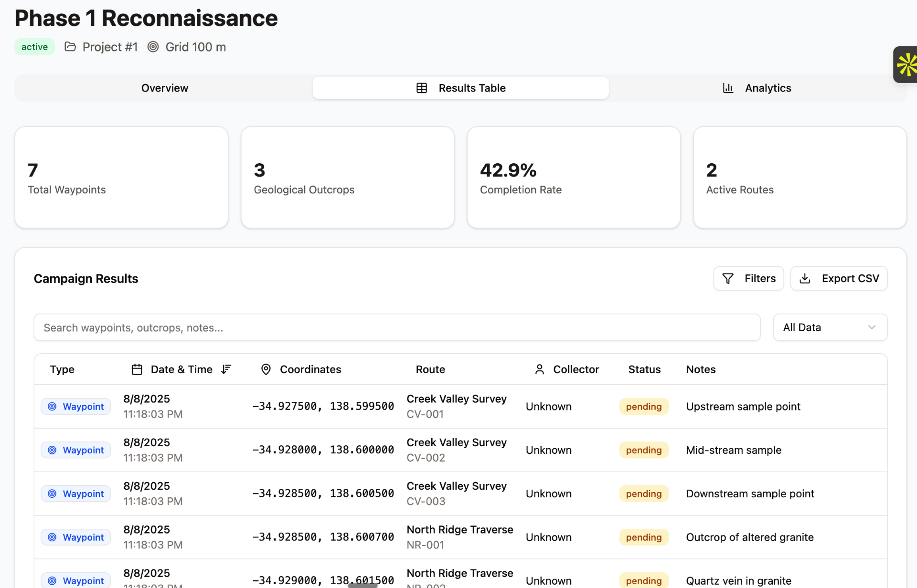
Task: Click the Status column header
Action: [644, 369]
